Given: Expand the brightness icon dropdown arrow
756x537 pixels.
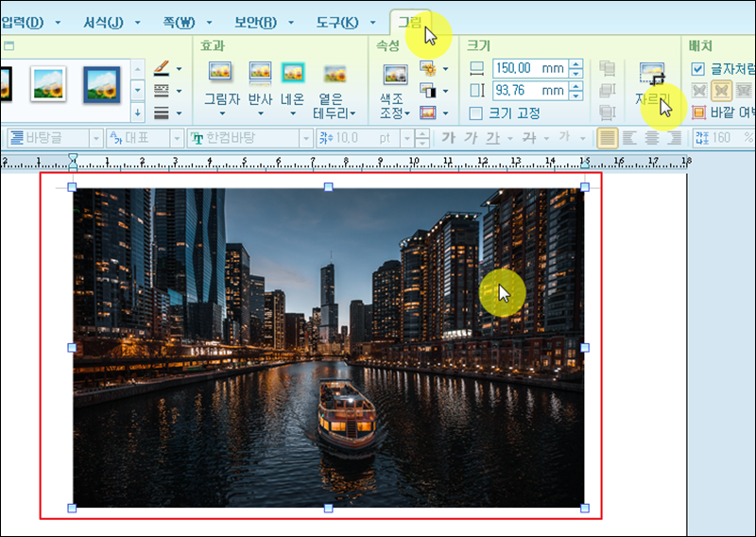Looking at the screenshot, I should (x=445, y=69).
